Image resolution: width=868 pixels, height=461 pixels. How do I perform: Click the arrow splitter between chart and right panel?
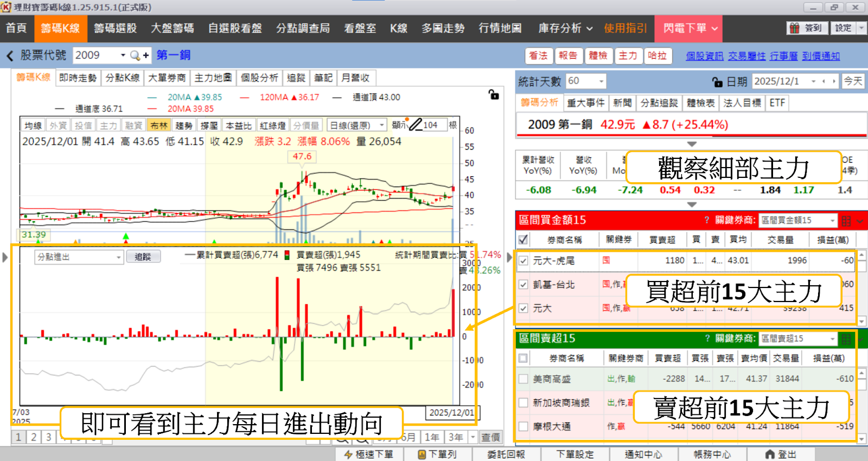click(509, 257)
